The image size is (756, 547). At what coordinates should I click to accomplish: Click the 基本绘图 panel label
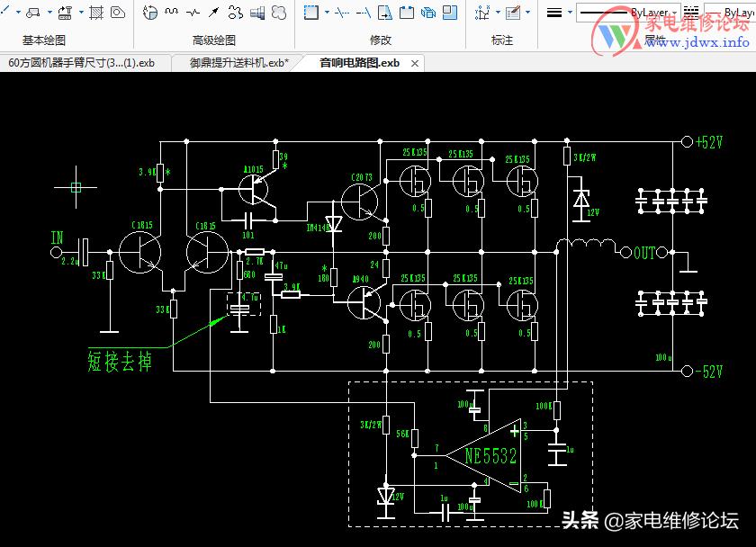click(x=44, y=40)
